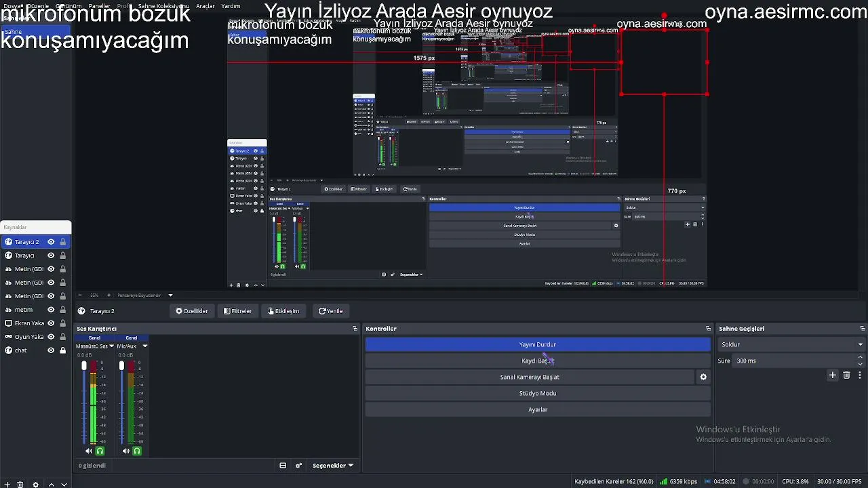Open transition more-options three dots
868x488 pixels.
tap(860, 375)
